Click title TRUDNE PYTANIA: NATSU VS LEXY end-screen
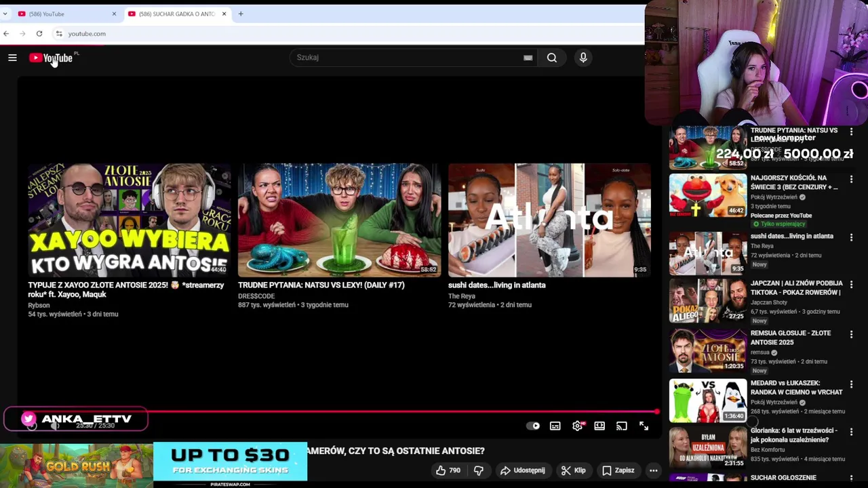868x488 pixels. pos(321,285)
